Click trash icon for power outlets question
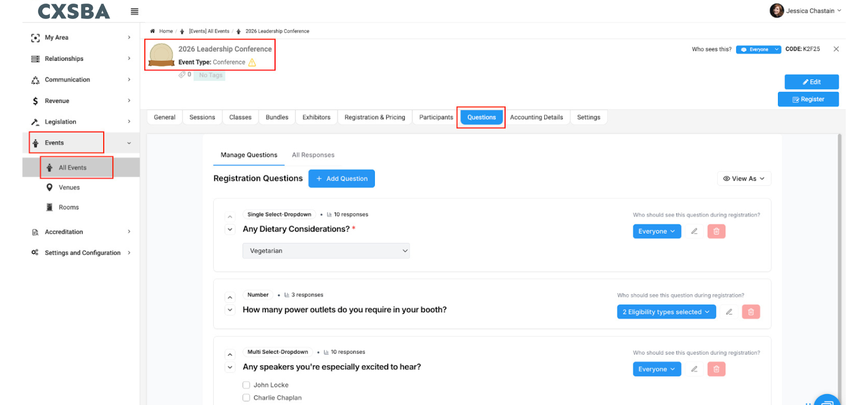The width and height of the screenshot is (868, 405). (x=751, y=312)
